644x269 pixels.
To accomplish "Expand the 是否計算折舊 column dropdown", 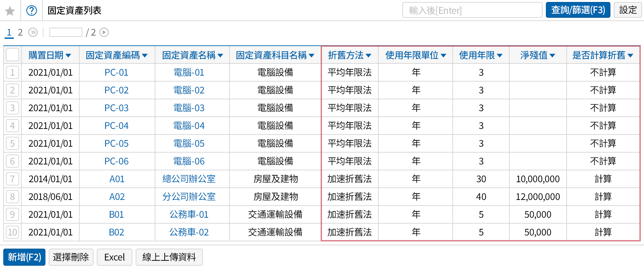I will pyautogui.click(x=630, y=56).
